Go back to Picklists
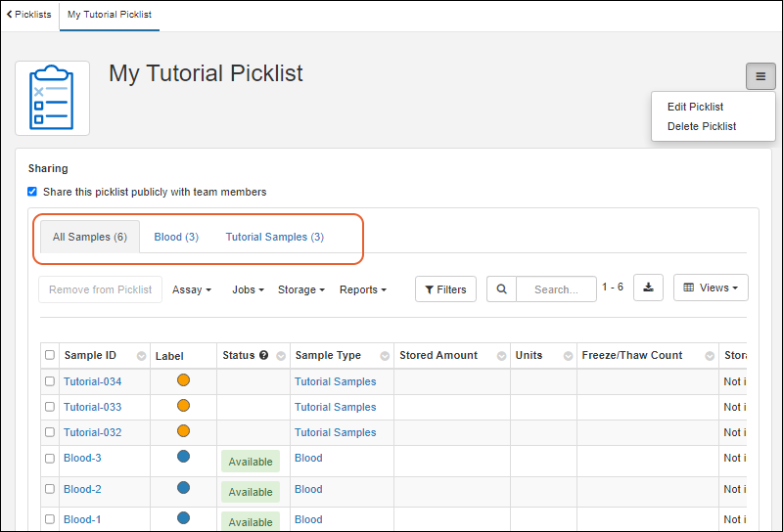This screenshot has height=532, width=783. click(29, 15)
